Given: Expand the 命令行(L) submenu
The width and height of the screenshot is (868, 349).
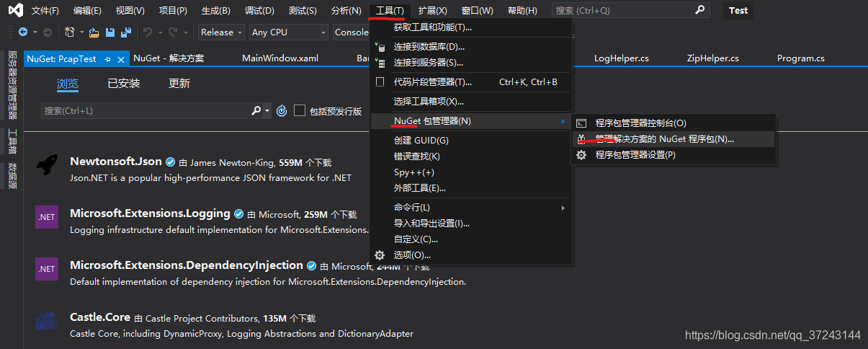Looking at the screenshot, I should (471, 208).
